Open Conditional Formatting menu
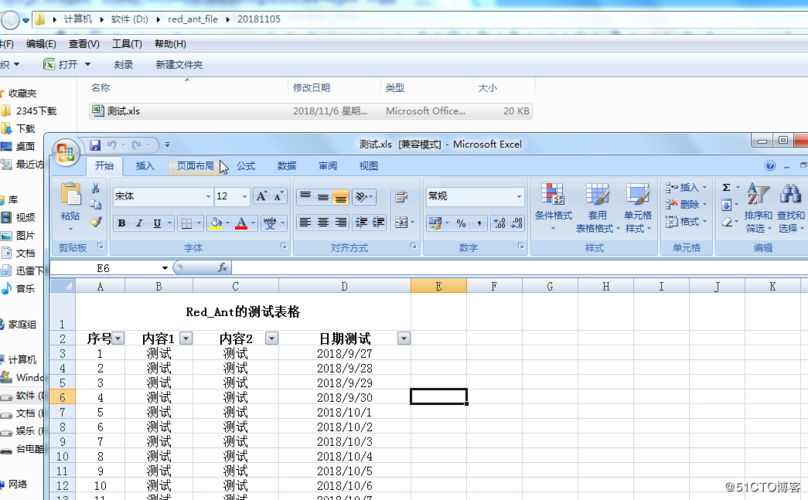This screenshot has height=500, width=808. (553, 207)
